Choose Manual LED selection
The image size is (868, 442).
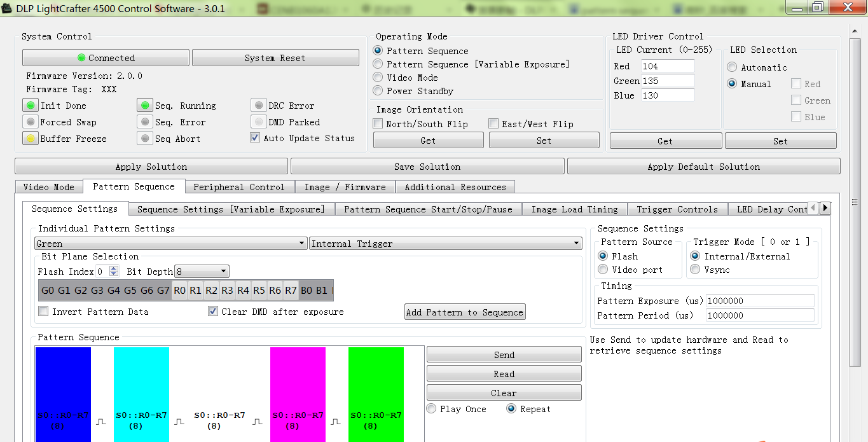[732, 84]
